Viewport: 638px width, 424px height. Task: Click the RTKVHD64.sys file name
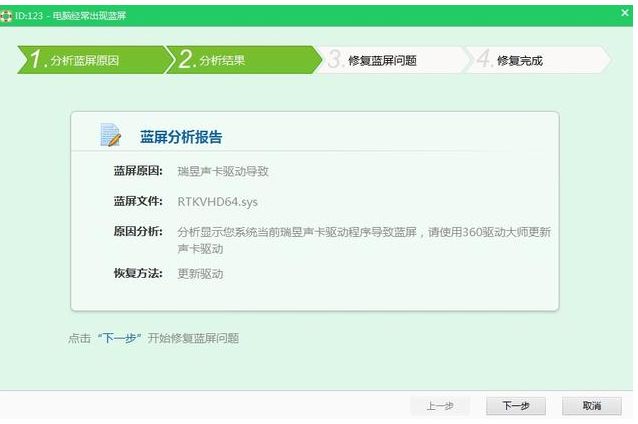tap(217, 202)
